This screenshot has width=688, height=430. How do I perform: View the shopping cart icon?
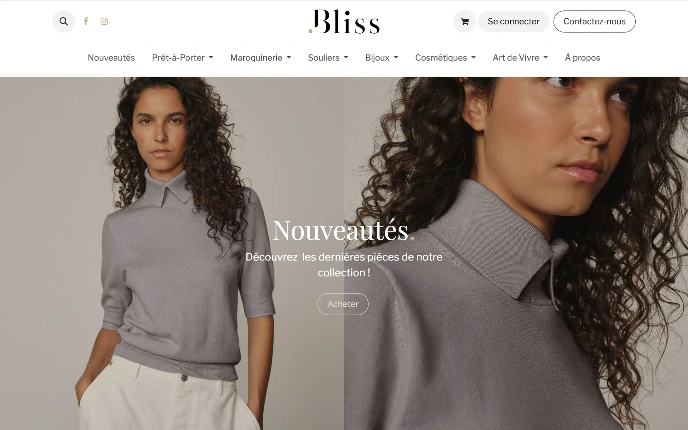point(465,22)
